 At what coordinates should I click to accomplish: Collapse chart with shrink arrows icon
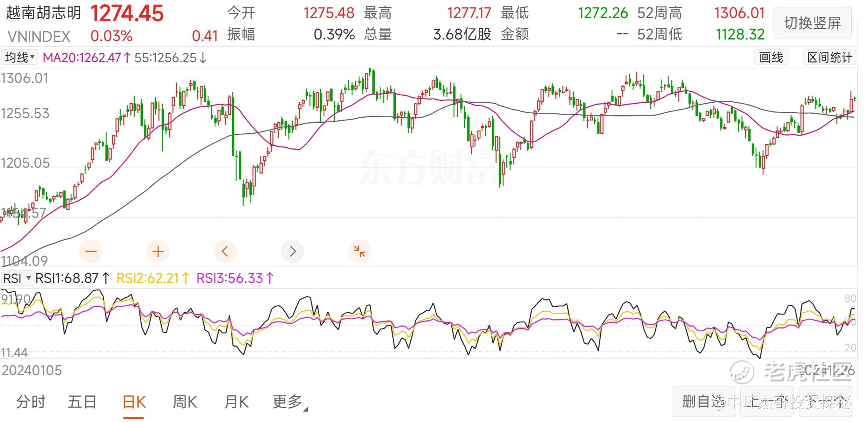[x=359, y=251]
